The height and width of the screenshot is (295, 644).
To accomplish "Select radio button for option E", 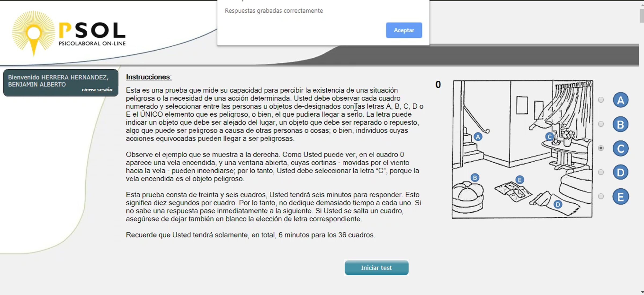I will click(x=601, y=196).
